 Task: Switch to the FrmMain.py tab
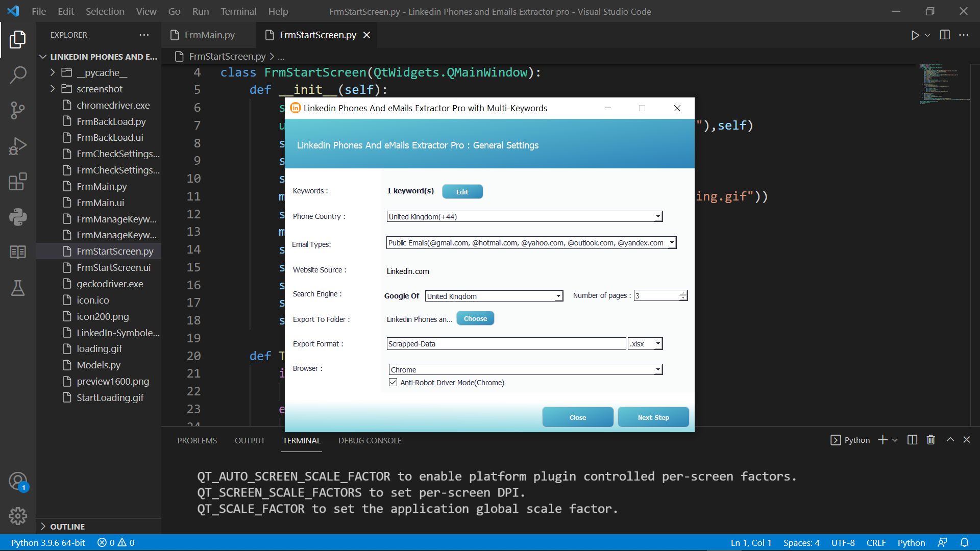tap(209, 35)
